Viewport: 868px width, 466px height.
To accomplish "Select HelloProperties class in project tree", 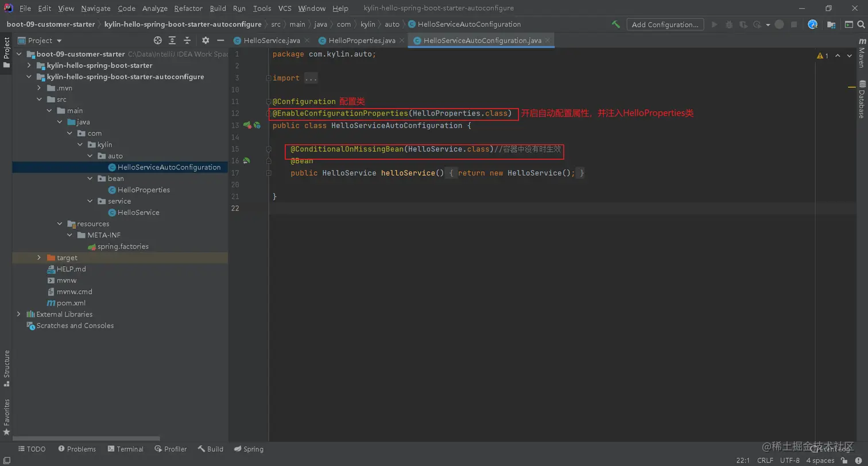I will click(x=139, y=190).
